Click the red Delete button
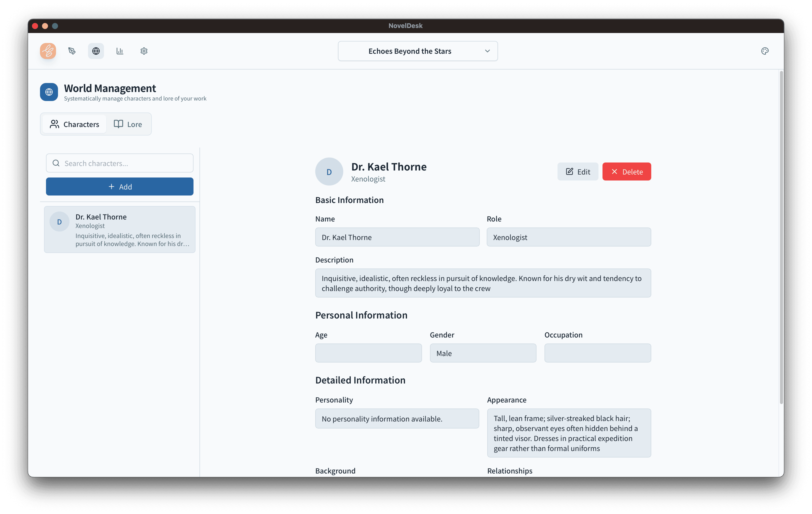 point(626,172)
